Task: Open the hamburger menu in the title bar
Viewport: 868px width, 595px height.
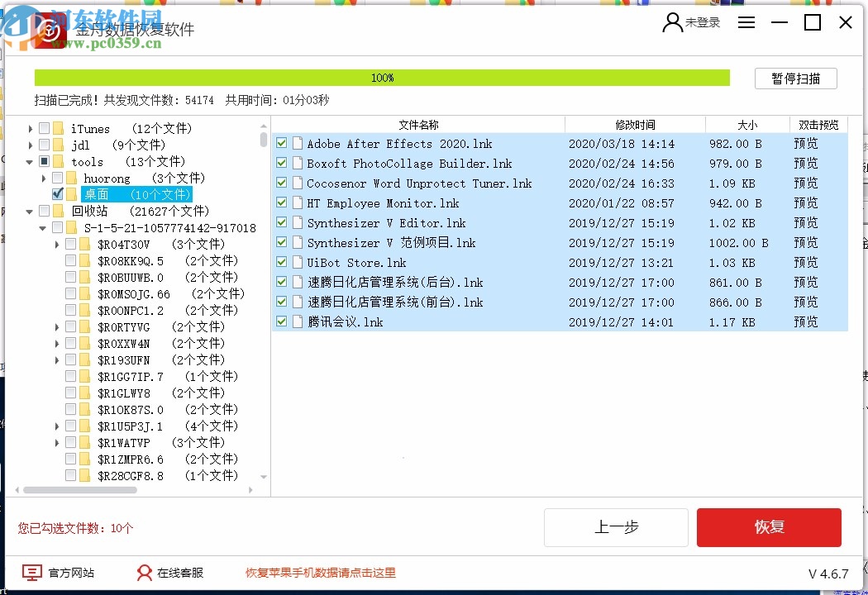Action: (746, 22)
